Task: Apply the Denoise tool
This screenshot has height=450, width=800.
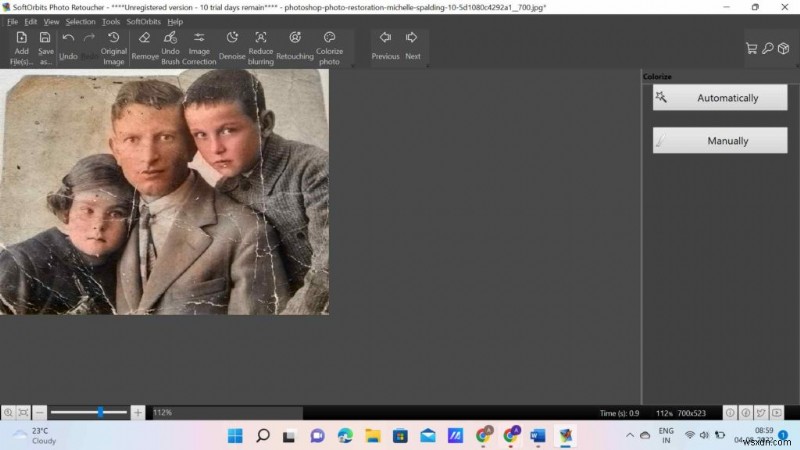Action: click(x=232, y=47)
